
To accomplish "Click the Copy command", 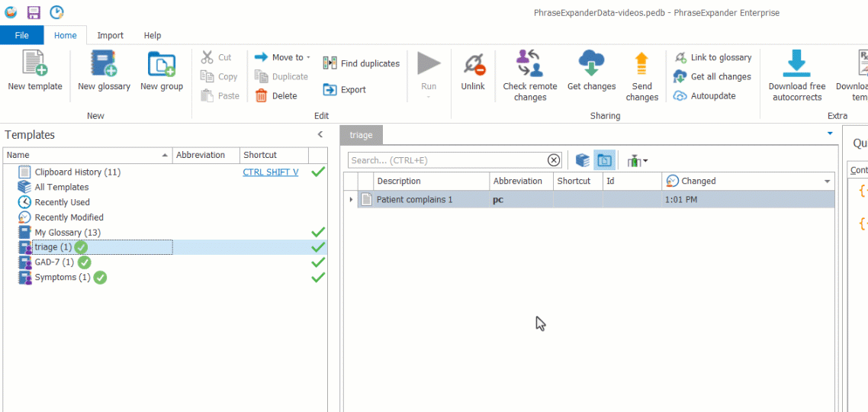I will coord(219,76).
